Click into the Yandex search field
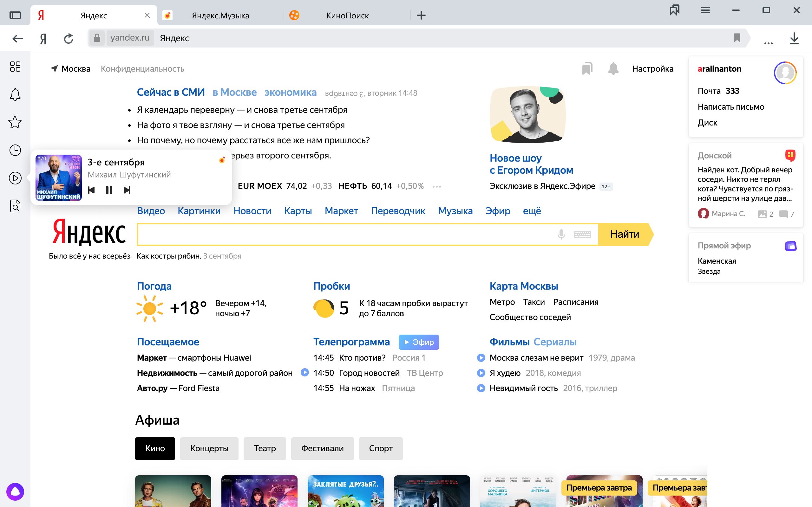The height and width of the screenshot is (507, 812). pos(346,234)
